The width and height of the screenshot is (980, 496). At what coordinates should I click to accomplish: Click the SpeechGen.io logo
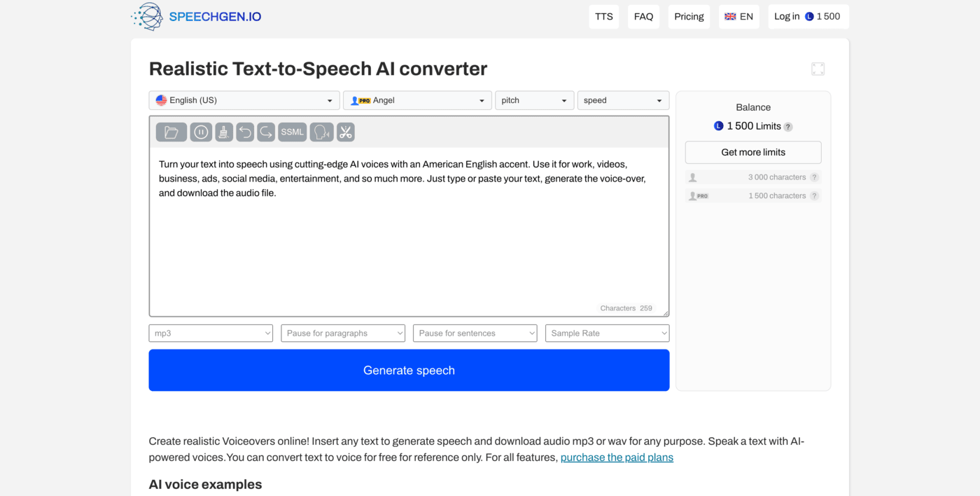point(196,17)
